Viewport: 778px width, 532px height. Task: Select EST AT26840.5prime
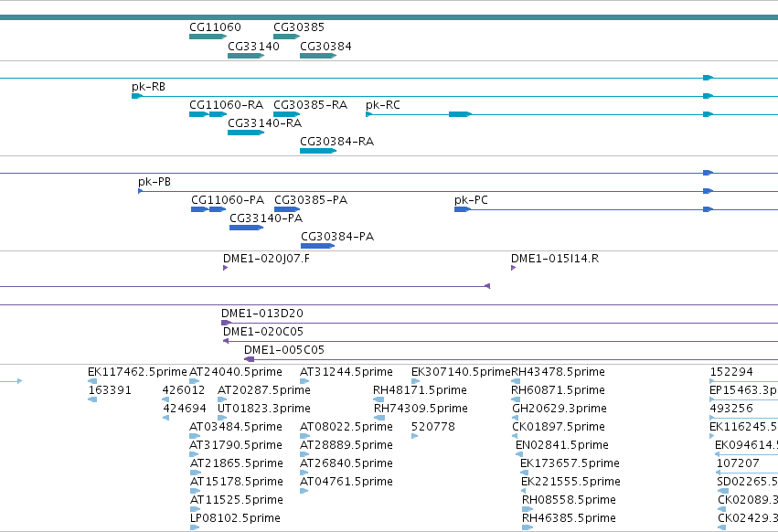pyautogui.click(x=304, y=473)
